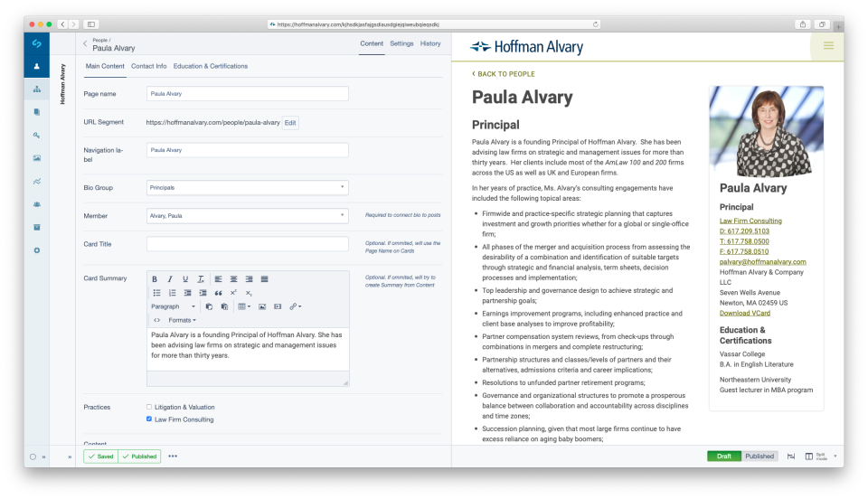Viewport: 868px width, 499px height.
Task: Select the Main Content tab
Action: tap(105, 66)
